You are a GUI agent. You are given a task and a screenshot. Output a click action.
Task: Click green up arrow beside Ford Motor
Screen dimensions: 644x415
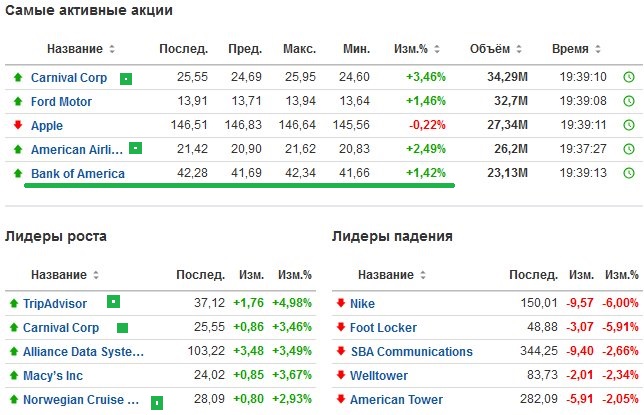coord(18,101)
